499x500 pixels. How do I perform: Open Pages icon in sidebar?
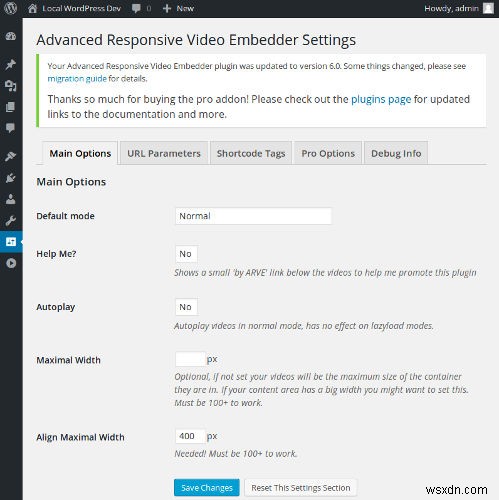point(11,107)
